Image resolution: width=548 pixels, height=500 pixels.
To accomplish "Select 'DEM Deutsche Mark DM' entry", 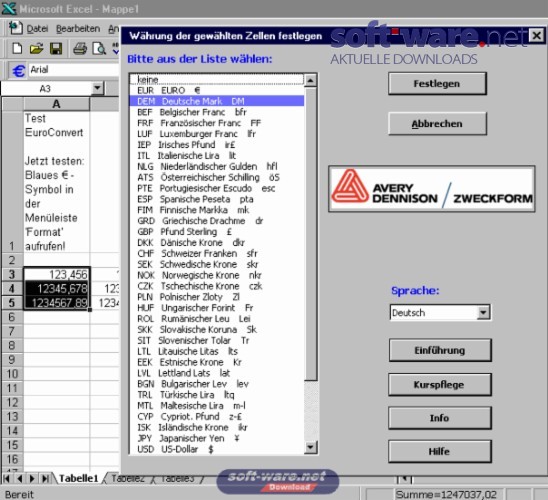I will tap(217, 101).
